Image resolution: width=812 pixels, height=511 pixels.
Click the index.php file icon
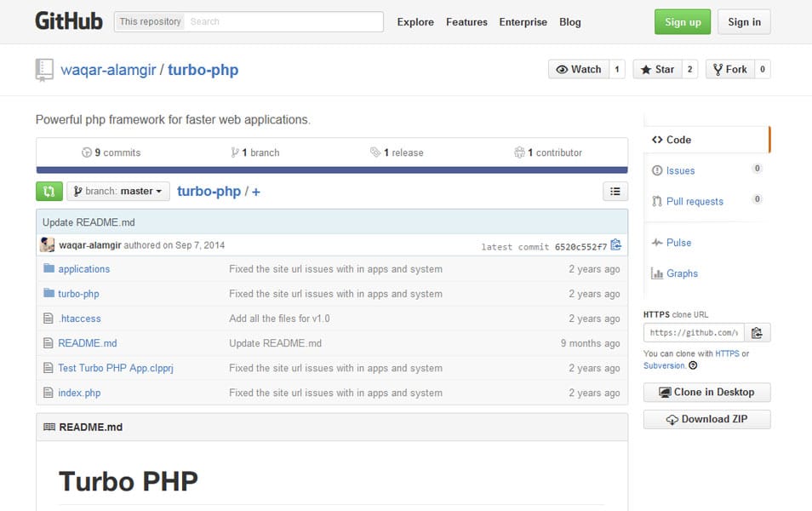coord(49,393)
